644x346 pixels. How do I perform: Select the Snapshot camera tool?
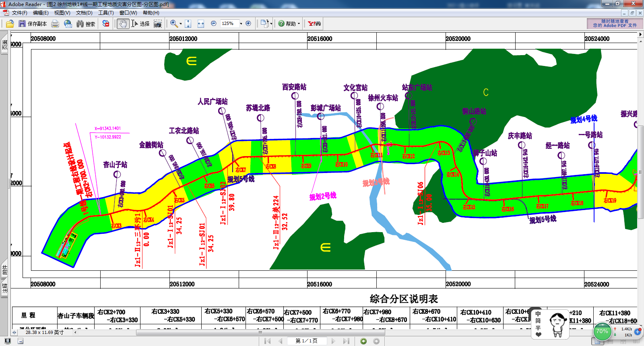[158, 24]
